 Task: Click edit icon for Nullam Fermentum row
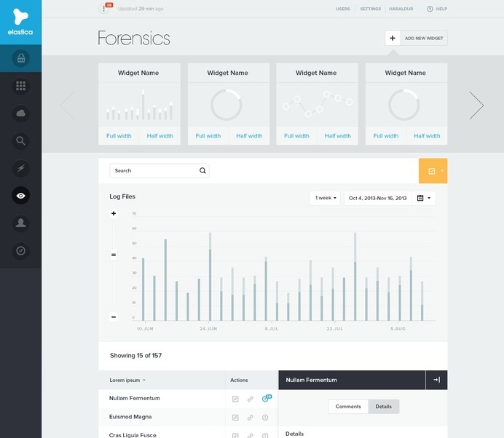coord(235,399)
